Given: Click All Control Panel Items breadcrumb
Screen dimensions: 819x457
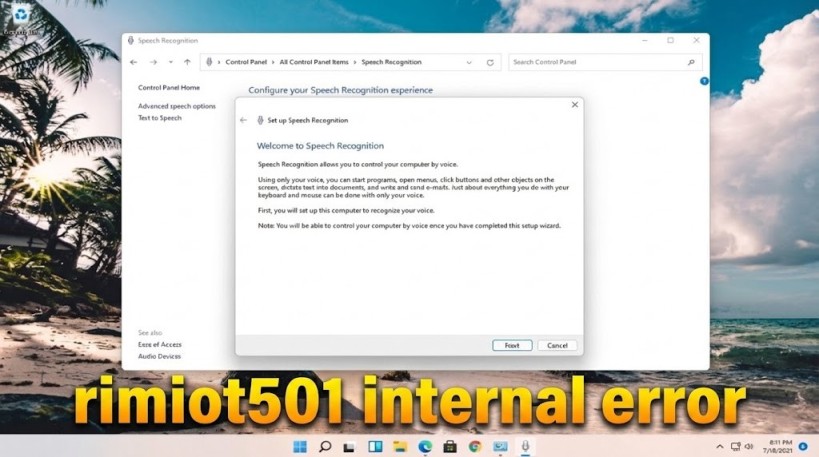Looking at the screenshot, I should (x=313, y=62).
